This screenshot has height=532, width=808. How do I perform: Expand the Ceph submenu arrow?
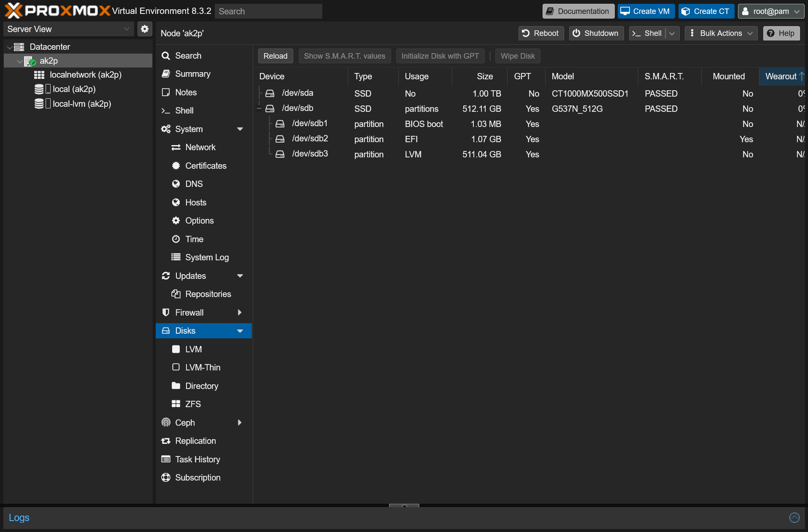[240, 423]
